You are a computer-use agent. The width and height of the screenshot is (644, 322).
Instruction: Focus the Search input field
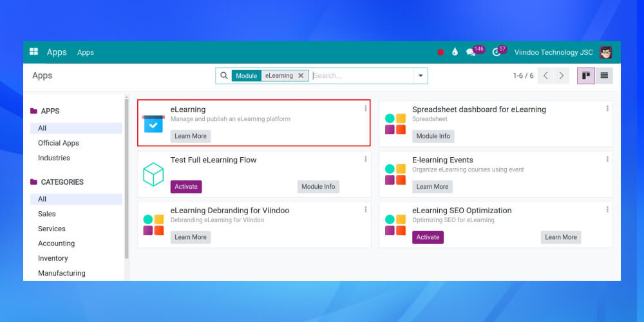point(362,75)
